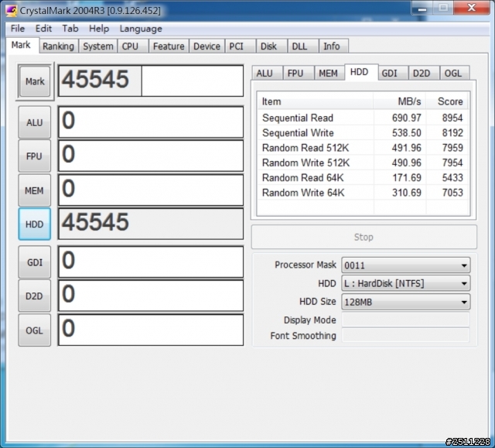Open the MEM results tab

pyautogui.click(x=328, y=74)
